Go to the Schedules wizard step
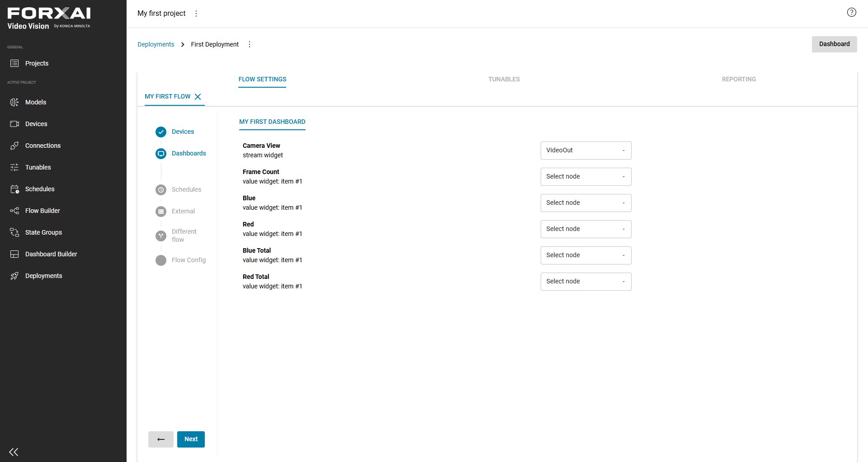The height and width of the screenshot is (462, 868). [x=186, y=189]
